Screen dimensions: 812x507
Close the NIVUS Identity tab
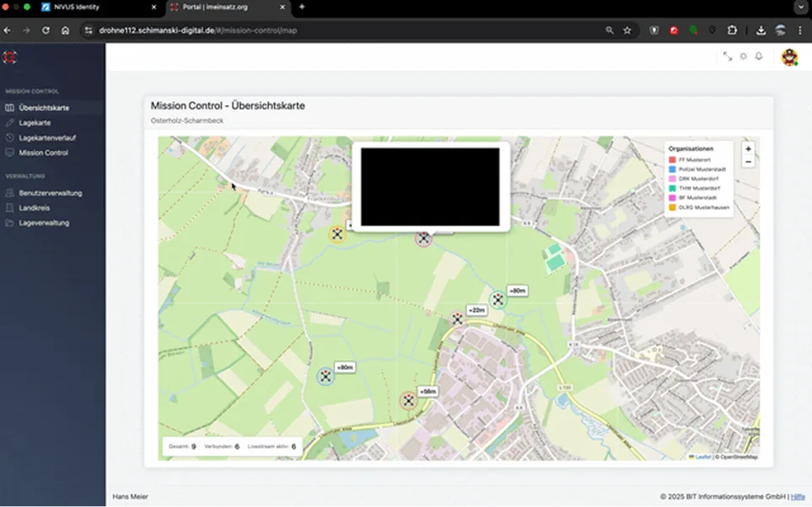click(154, 8)
